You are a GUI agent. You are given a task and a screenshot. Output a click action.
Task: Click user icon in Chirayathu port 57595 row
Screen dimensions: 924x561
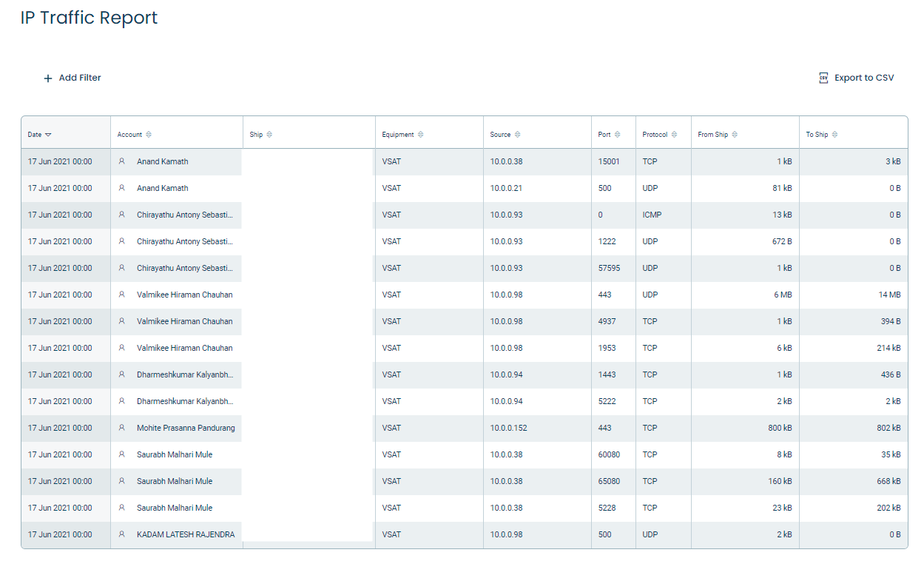[x=122, y=268]
